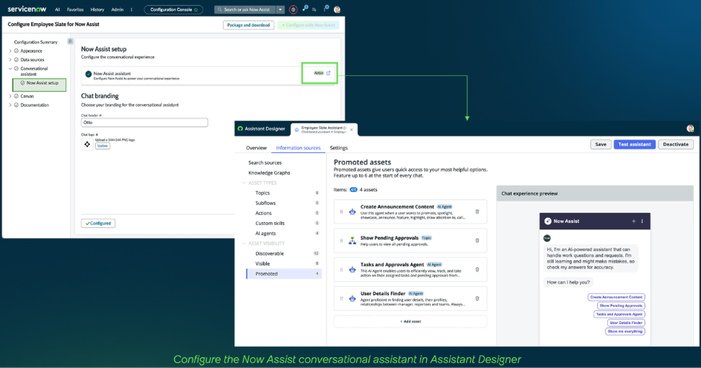Click the Configuration Console pill
The width and height of the screenshot is (701, 368).
pos(173,9)
